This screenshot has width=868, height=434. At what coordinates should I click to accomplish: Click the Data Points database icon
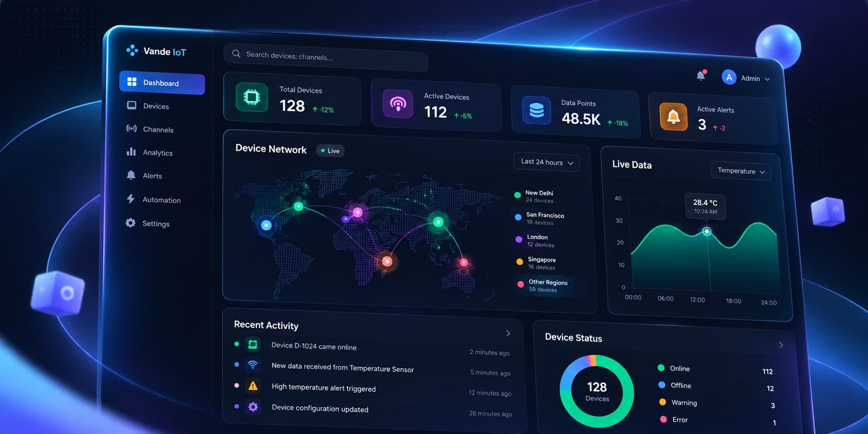[x=537, y=110]
